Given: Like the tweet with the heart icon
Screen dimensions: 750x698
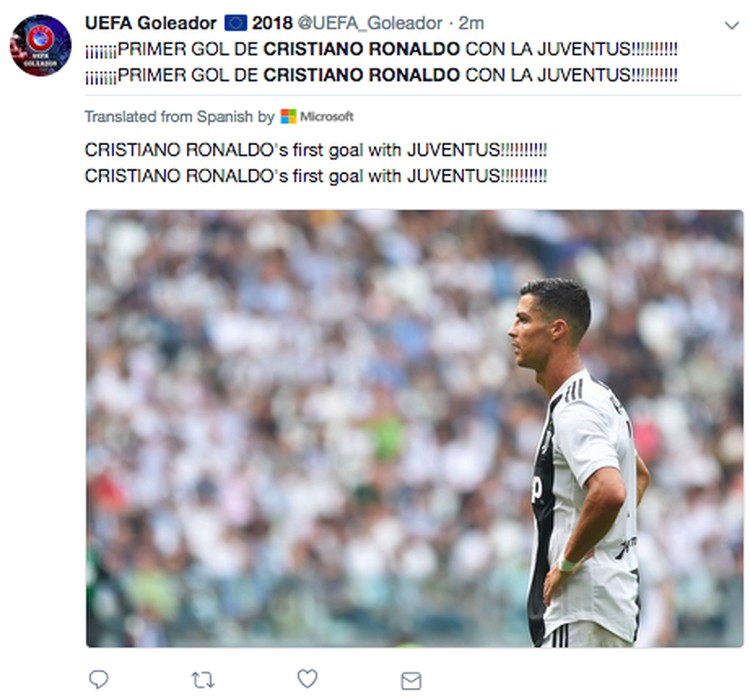Looking at the screenshot, I should coord(307,678).
